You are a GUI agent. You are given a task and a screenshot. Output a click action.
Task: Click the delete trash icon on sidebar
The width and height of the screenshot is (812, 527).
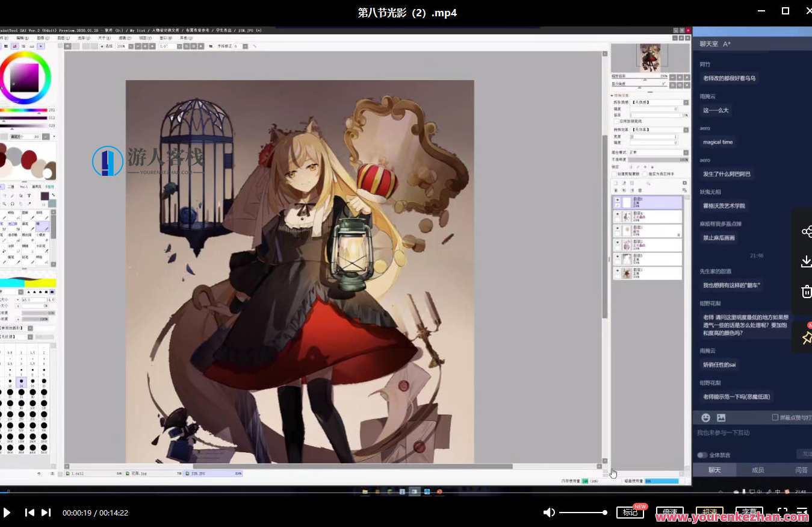coord(806,292)
